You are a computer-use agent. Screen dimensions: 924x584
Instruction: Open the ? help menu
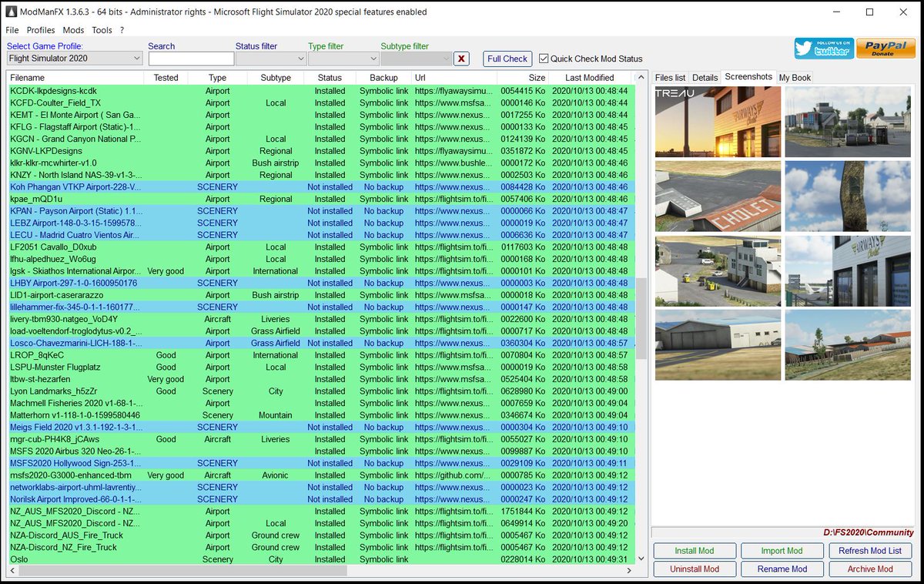tap(122, 30)
